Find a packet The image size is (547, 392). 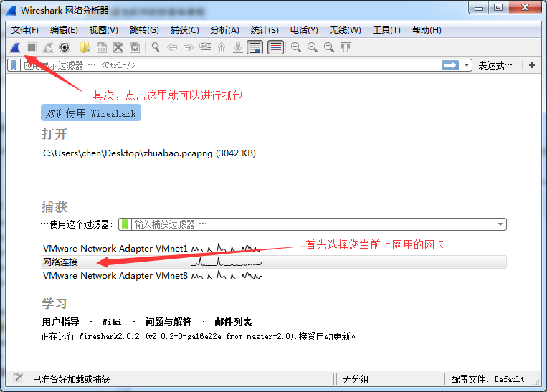156,47
